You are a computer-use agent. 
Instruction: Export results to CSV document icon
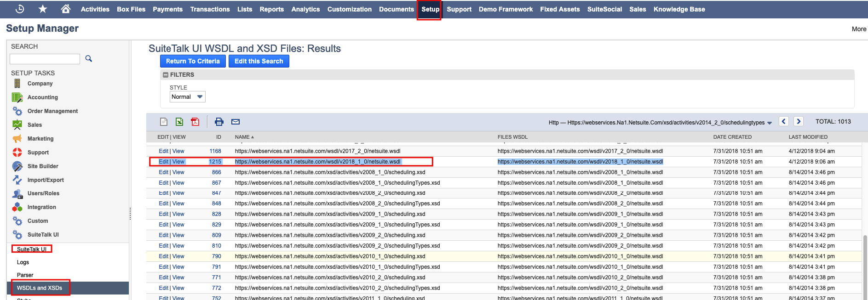tap(164, 122)
